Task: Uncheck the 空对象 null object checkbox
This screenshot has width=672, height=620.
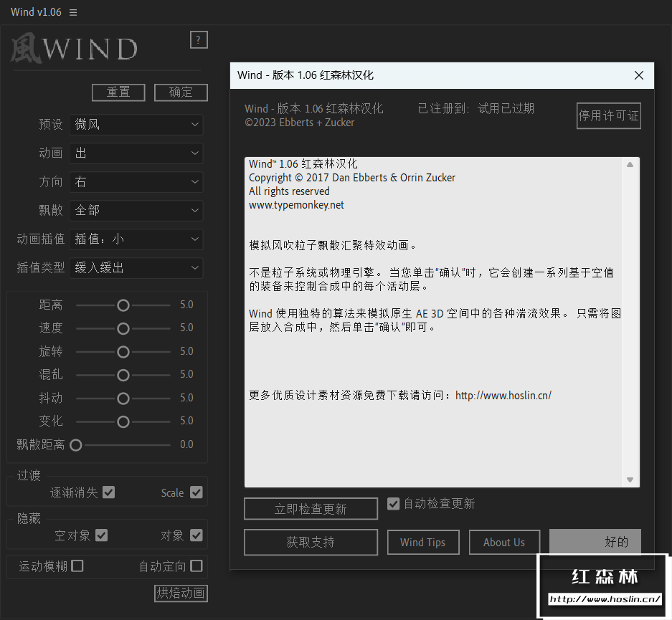Action: pyautogui.click(x=102, y=535)
